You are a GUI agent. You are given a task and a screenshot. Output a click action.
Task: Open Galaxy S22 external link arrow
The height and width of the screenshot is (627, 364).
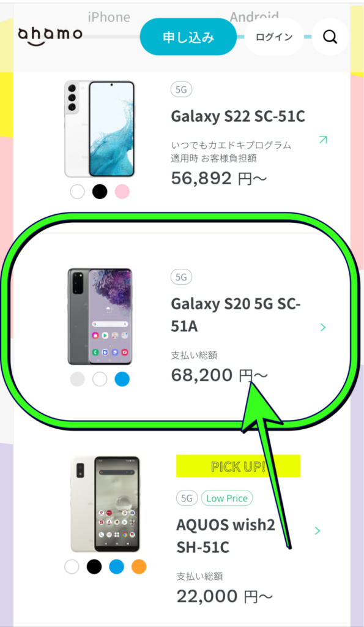tap(323, 140)
